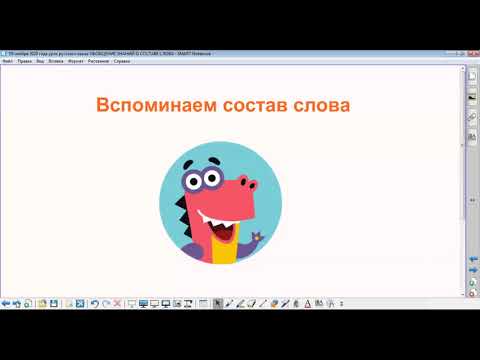The image size is (480, 360).
Task: Open the Справка menu
Action: (122, 61)
